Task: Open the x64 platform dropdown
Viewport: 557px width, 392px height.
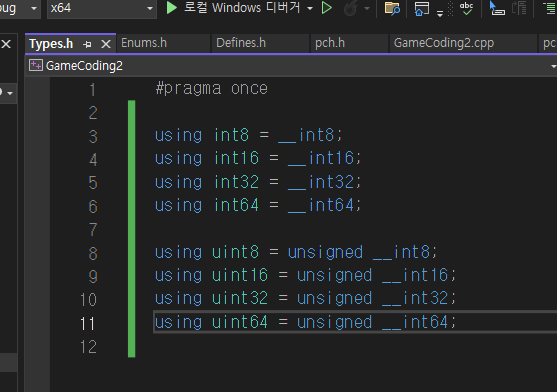Action: pos(102,8)
